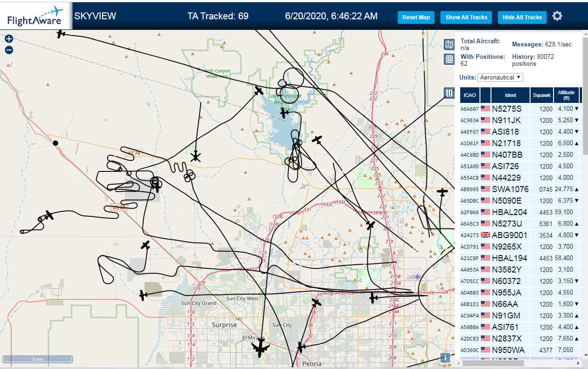Select the N60372 ident
Screen dimensions: 588x369
[506, 281]
